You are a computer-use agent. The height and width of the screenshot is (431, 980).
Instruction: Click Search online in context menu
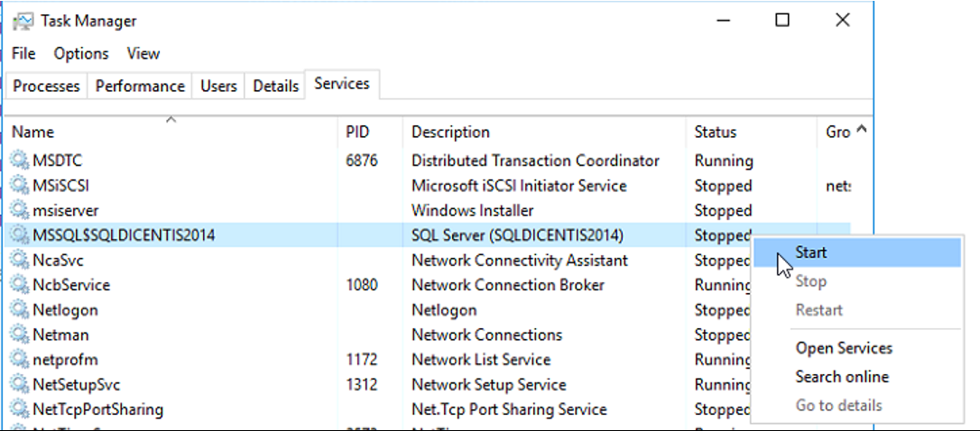click(841, 377)
